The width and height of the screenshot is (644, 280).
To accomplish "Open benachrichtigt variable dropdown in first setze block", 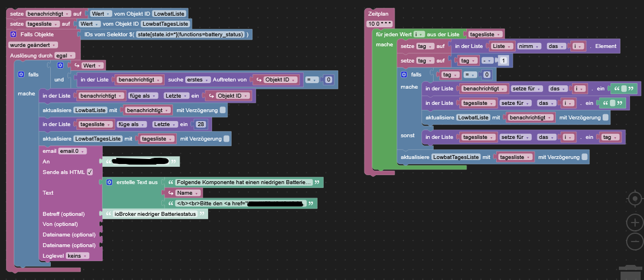I will coord(49,13).
